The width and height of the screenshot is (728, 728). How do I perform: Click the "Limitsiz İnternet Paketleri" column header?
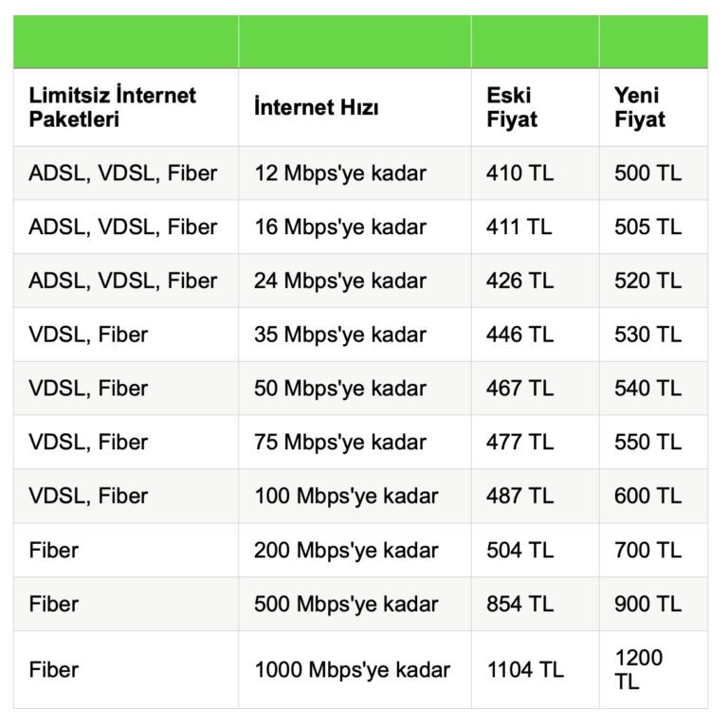113,107
